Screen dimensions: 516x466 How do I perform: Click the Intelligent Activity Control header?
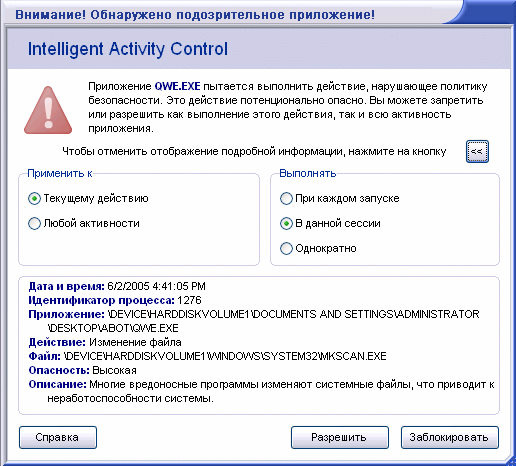[128, 49]
